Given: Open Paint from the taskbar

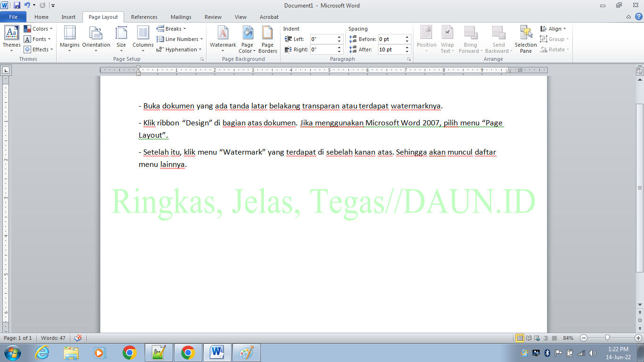Looking at the screenshot, I should click(x=246, y=353).
